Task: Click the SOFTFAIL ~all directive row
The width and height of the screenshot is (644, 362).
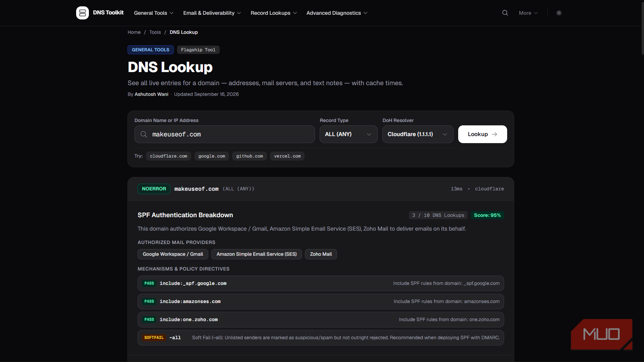Action: coord(321,338)
